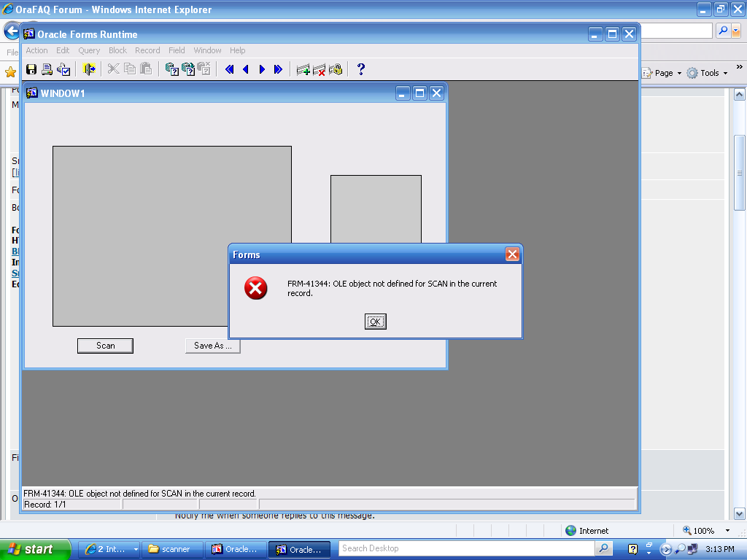Viewport: 747px width, 560px height.
Task: Switch to first Oracle taskbar button
Action: (236, 549)
